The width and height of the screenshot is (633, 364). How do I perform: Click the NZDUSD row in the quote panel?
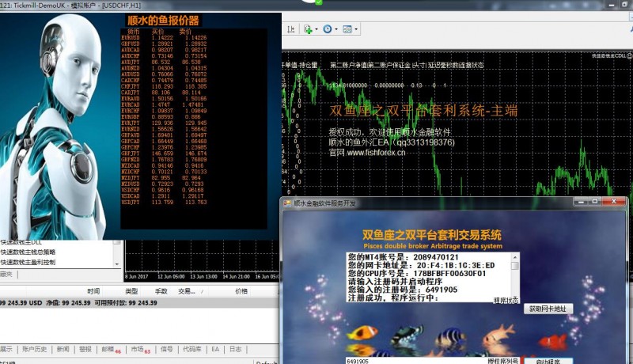(164, 184)
